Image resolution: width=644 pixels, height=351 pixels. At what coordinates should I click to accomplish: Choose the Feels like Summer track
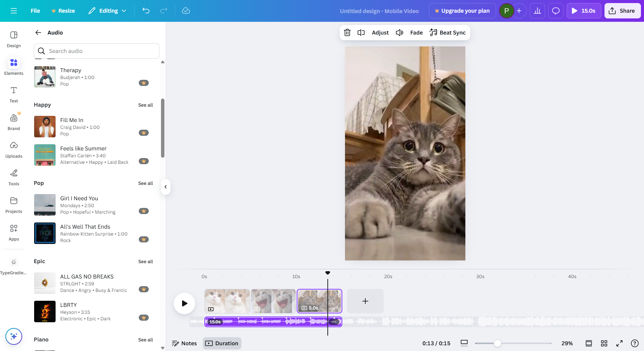click(94, 155)
